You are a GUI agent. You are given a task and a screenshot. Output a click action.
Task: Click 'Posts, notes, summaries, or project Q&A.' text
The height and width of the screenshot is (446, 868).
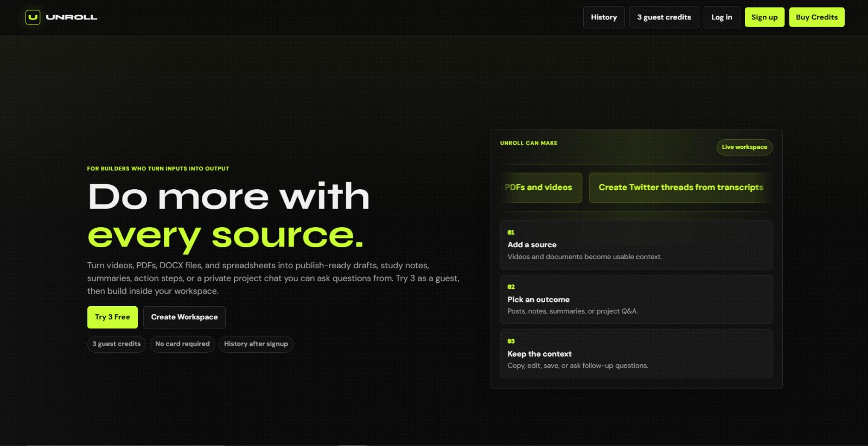pyautogui.click(x=572, y=312)
